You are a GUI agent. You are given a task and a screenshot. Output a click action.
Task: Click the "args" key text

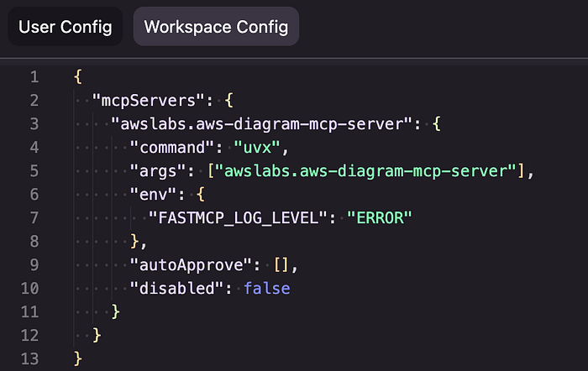(158, 171)
